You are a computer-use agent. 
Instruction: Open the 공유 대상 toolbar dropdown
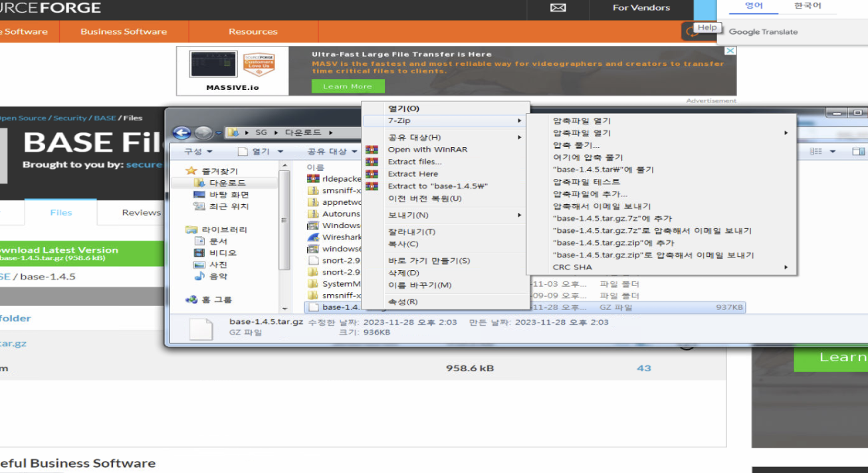pos(332,152)
